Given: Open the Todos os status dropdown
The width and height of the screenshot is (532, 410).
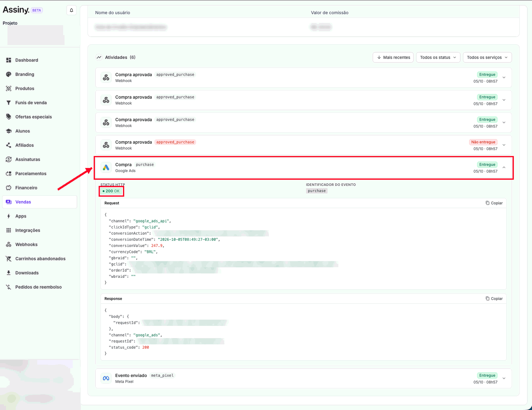Looking at the screenshot, I should 438,57.
